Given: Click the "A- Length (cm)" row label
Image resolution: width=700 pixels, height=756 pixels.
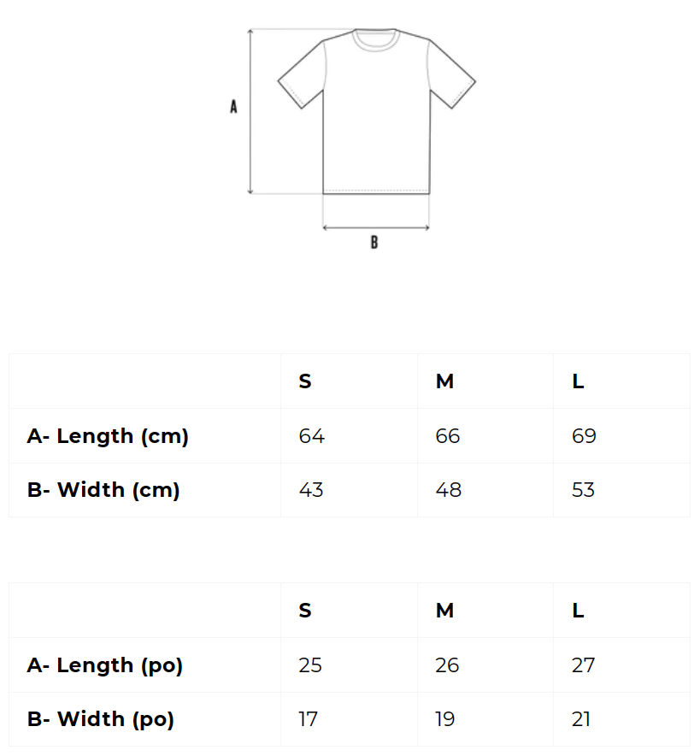Looking at the screenshot, I should coord(108,436).
